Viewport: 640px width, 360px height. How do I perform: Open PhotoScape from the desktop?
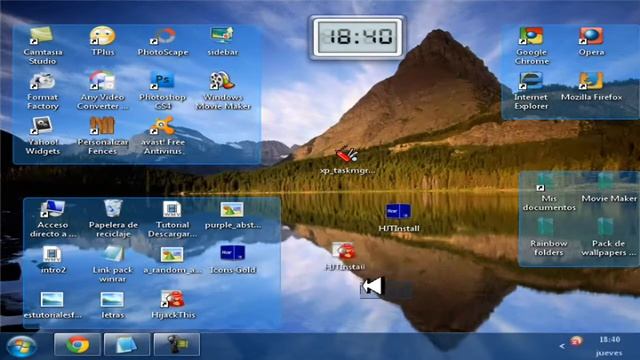(x=163, y=41)
